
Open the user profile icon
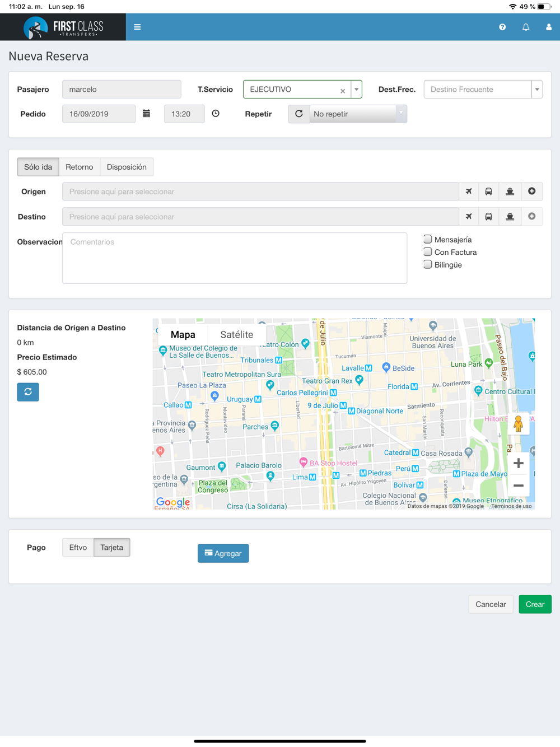549,27
